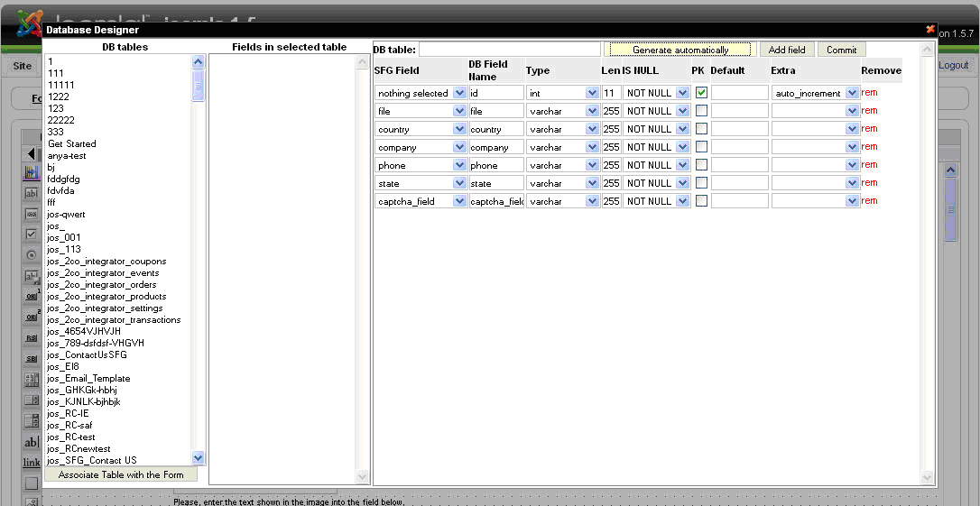Uncheck the PK checkbox for id field
The width and height of the screenshot is (980, 506).
point(701,93)
